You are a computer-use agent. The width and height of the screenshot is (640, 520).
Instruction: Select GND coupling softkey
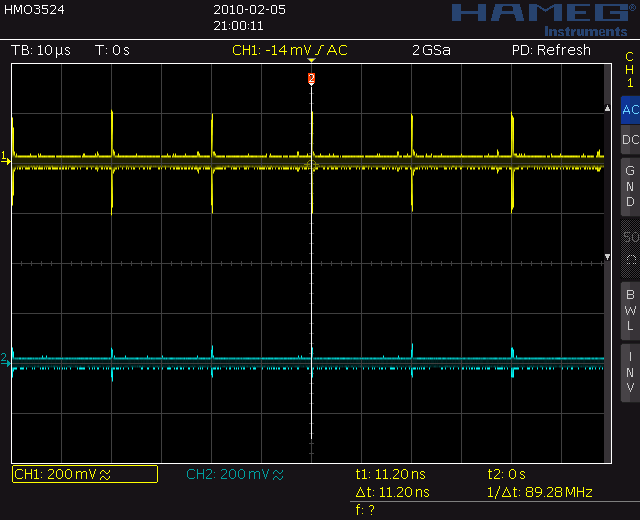pyautogui.click(x=630, y=187)
